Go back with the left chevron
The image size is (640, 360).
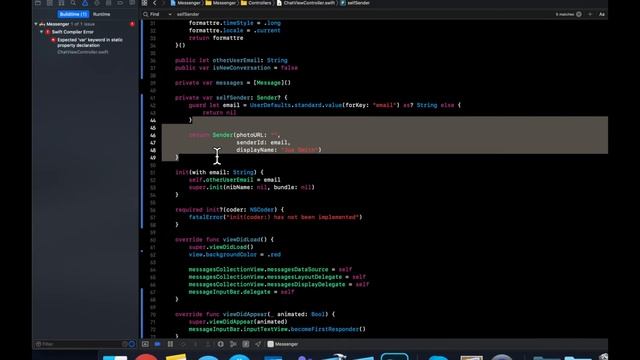(155, 3)
